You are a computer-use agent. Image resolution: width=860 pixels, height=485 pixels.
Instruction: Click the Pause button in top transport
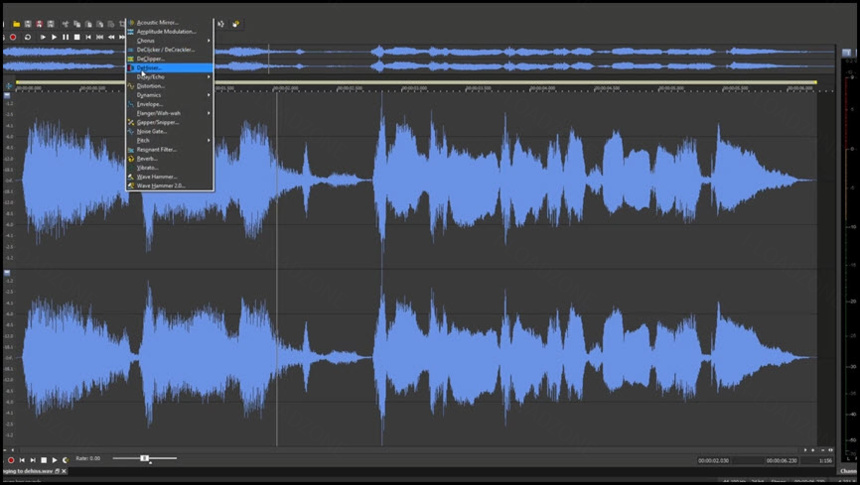click(65, 37)
